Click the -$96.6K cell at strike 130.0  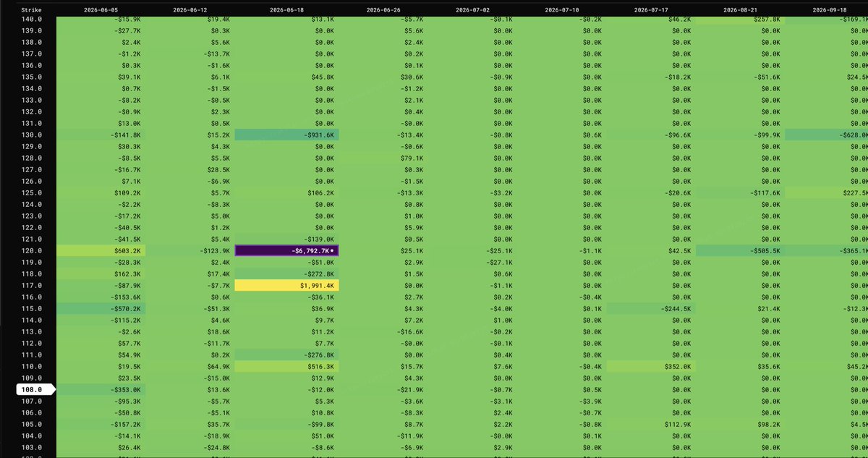[x=652, y=135]
